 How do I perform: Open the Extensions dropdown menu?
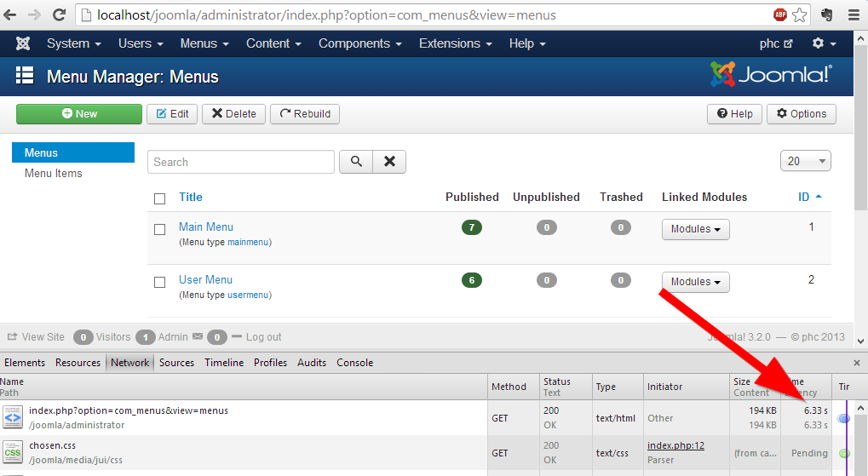[x=455, y=43]
